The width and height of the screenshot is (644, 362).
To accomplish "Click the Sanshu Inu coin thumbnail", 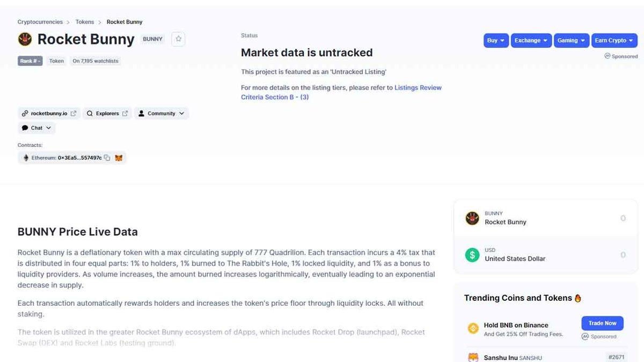I will point(473,357).
